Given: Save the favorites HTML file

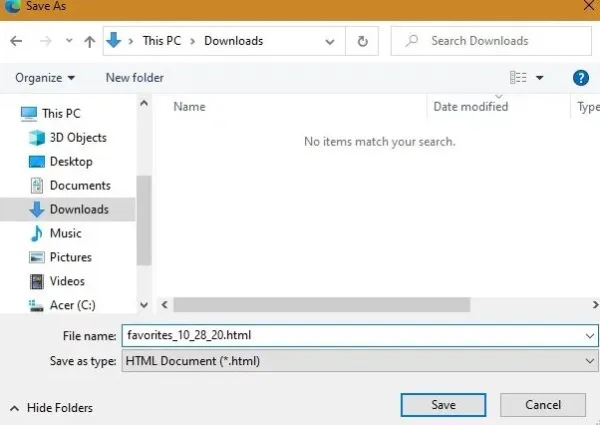Looking at the screenshot, I should coord(443,405).
